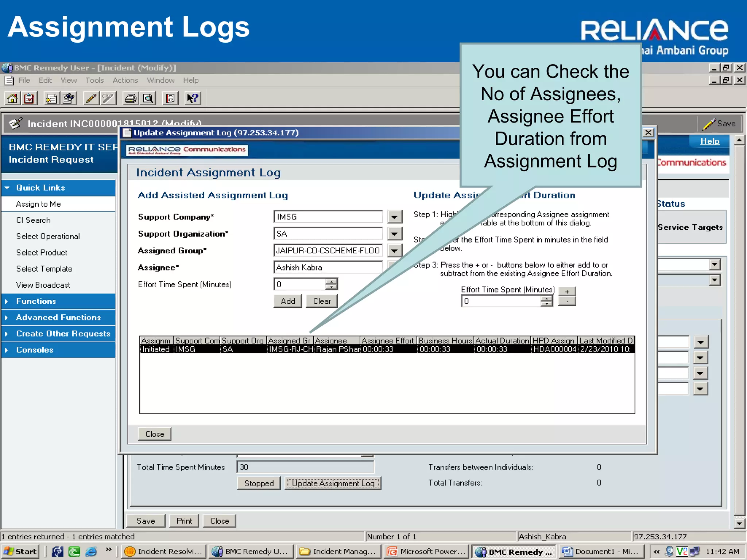Switch to Incident Resolvi... taskbar window
The width and height of the screenshot is (747, 560).
pyautogui.click(x=163, y=551)
